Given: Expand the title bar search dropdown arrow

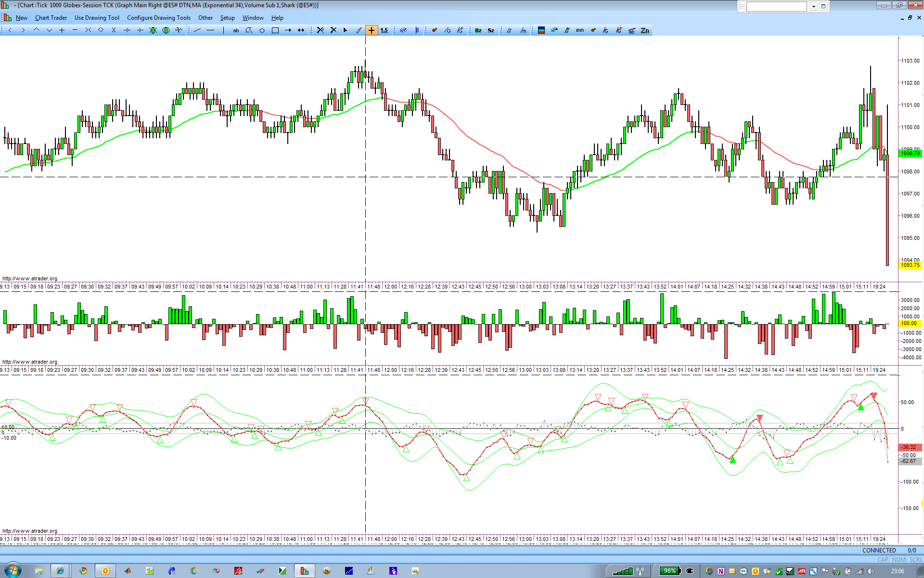Looking at the screenshot, I should click(x=813, y=6).
